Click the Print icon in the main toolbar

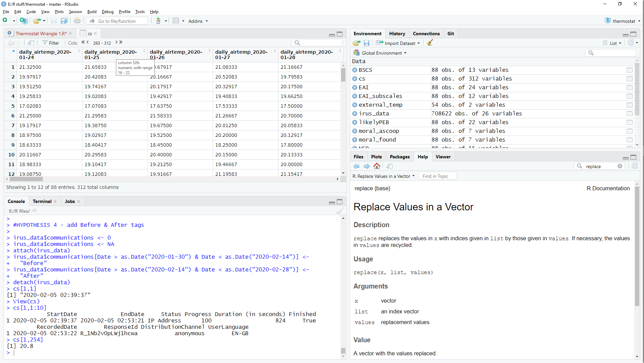coord(77,21)
